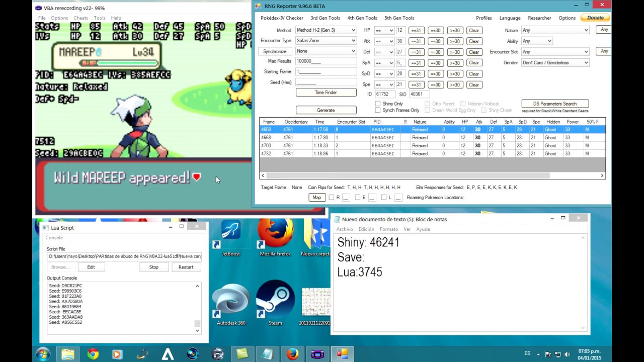Open the media player taskbar icon
Viewport: 644px width, 362px height.
point(117,354)
